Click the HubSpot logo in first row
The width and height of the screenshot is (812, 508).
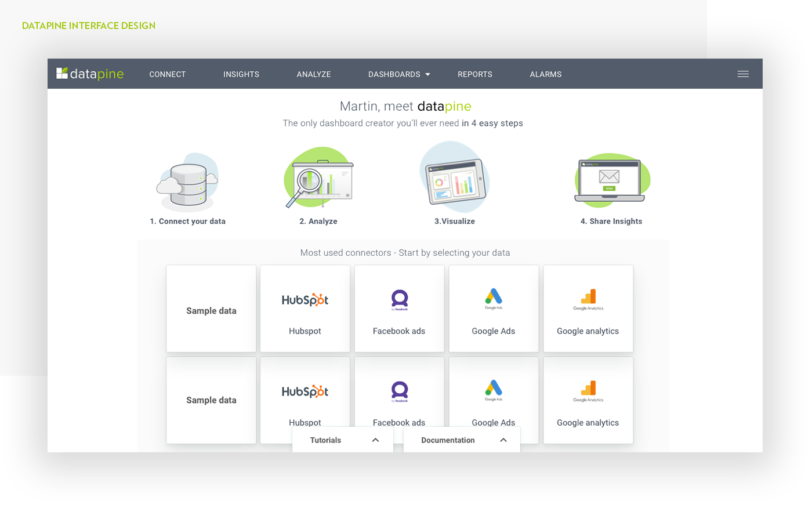pyautogui.click(x=305, y=300)
